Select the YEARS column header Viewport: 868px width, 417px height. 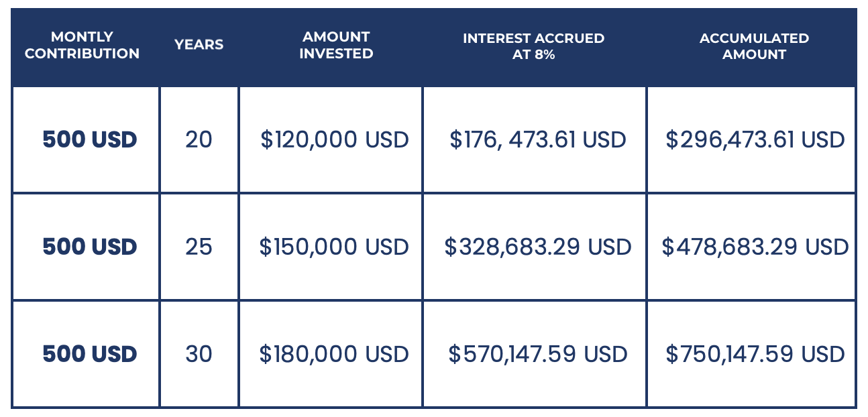coord(199,46)
